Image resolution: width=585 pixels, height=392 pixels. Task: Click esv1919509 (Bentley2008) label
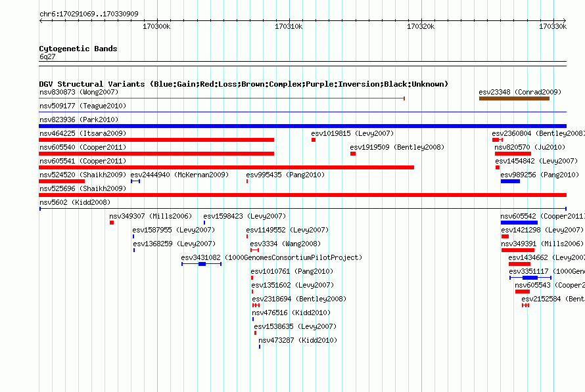coord(397,147)
